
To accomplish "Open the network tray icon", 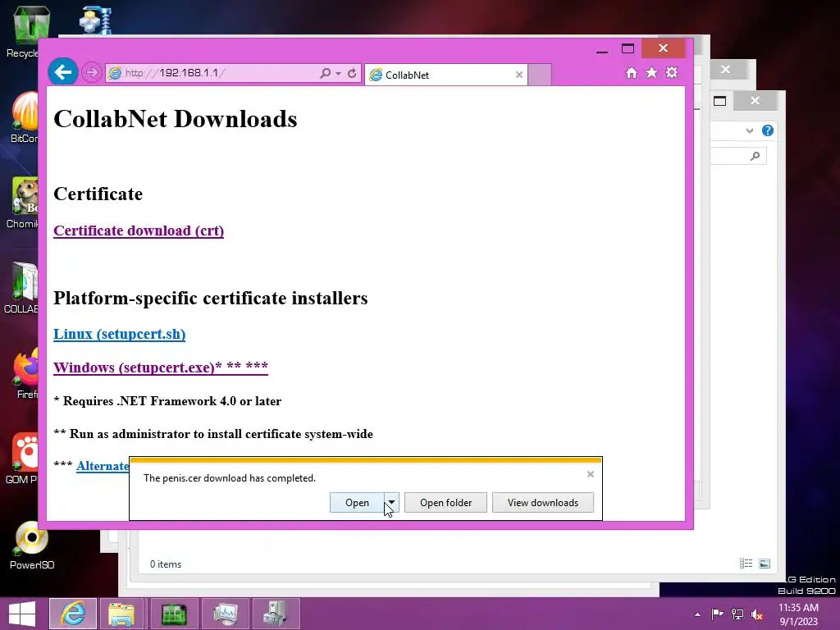I will pyautogui.click(x=737, y=614).
